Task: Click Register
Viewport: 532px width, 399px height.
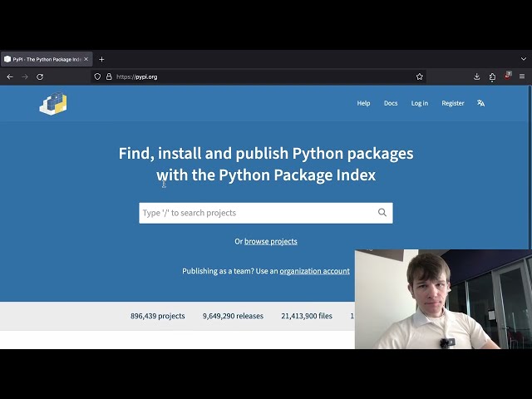Action: click(453, 103)
